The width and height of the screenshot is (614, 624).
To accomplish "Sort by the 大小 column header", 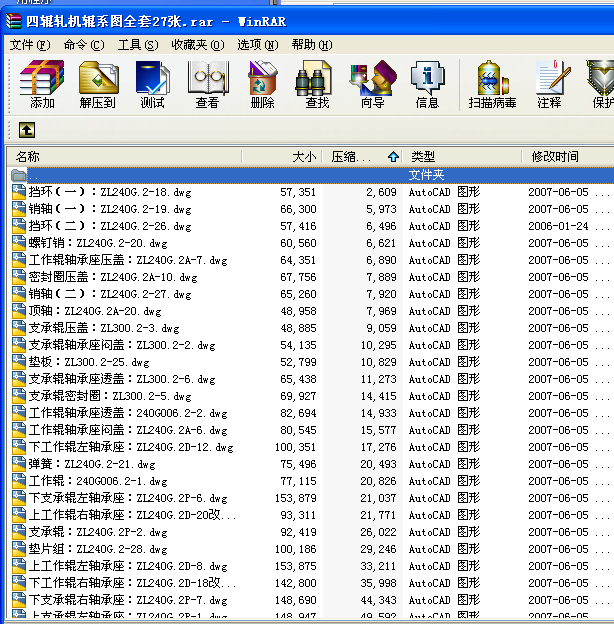I will coord(282,157).
